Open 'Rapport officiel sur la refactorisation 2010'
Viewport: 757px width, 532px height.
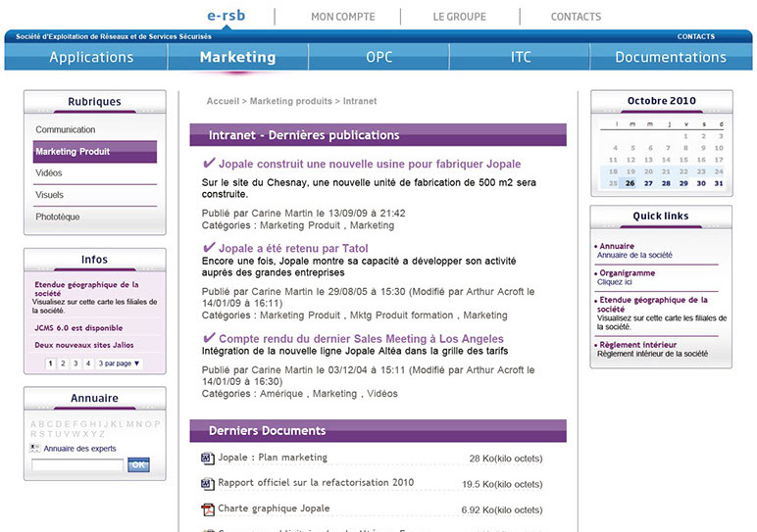tap(316, 483)
